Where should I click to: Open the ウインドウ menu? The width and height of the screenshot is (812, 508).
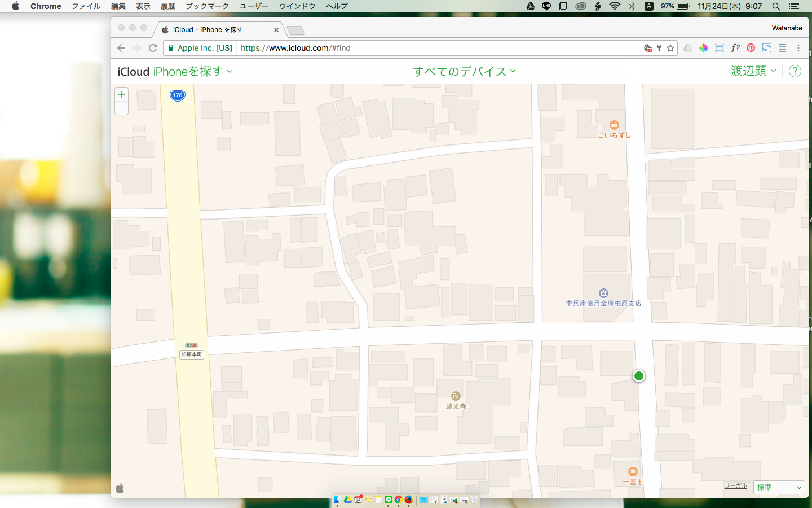click(297, 6)
